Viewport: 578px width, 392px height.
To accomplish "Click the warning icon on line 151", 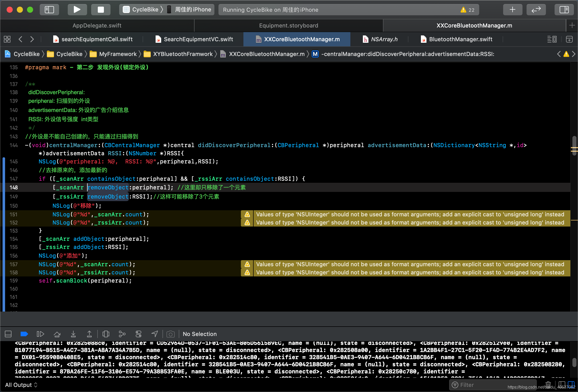I will [247, 214].
